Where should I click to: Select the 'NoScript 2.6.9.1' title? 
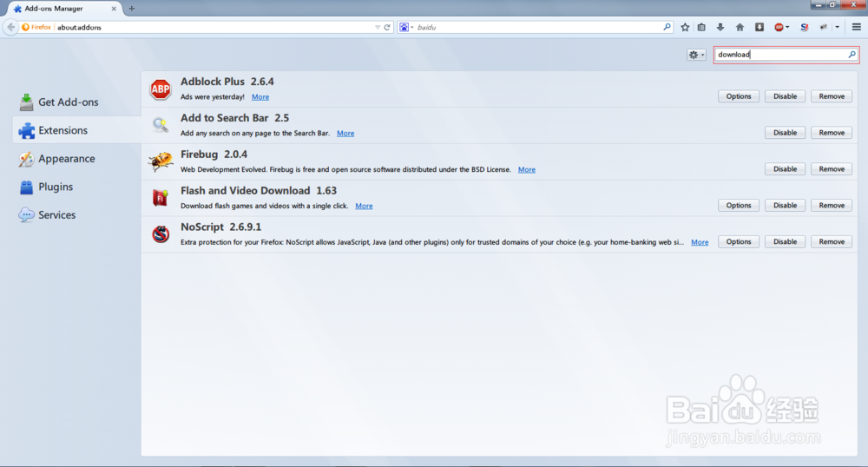[x=220, y=227]
